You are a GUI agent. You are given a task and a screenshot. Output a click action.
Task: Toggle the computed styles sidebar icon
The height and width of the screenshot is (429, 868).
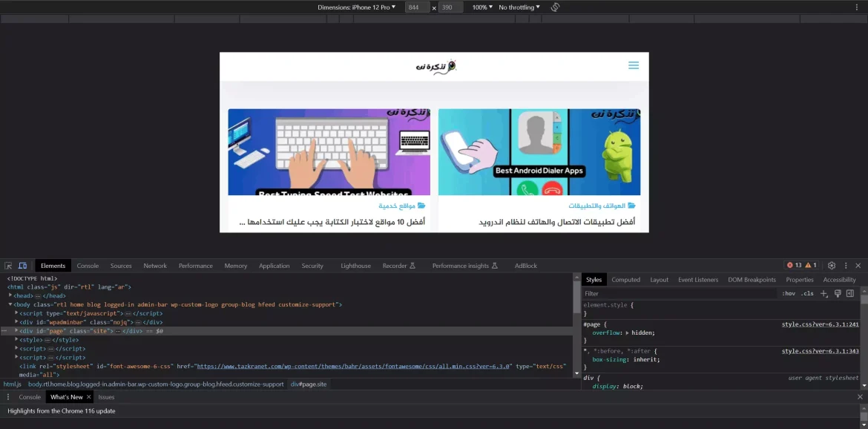pyautogui.click(x=850, y=293)
